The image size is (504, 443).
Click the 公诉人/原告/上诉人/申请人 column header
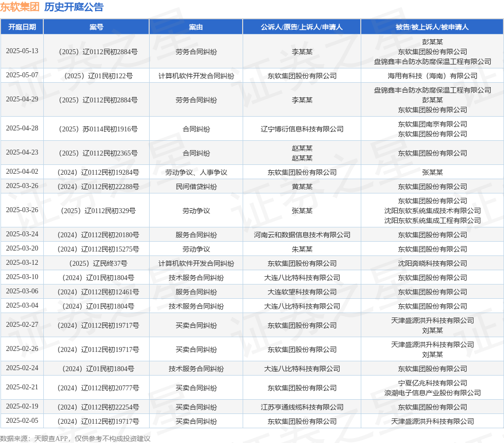(x=302, y=27)
